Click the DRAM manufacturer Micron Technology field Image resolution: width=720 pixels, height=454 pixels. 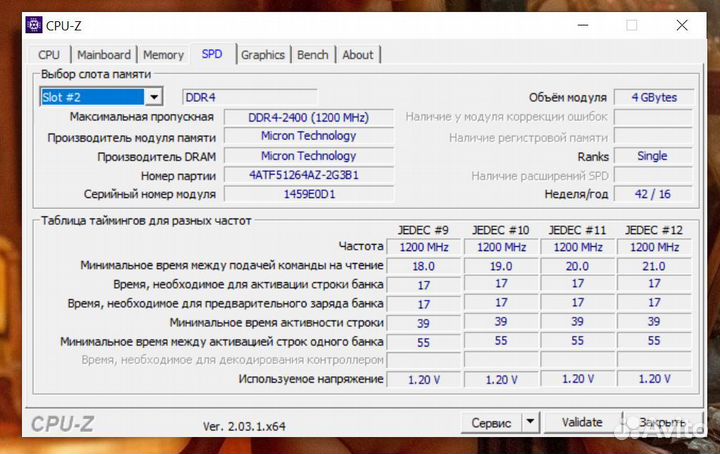pos(309,156)
